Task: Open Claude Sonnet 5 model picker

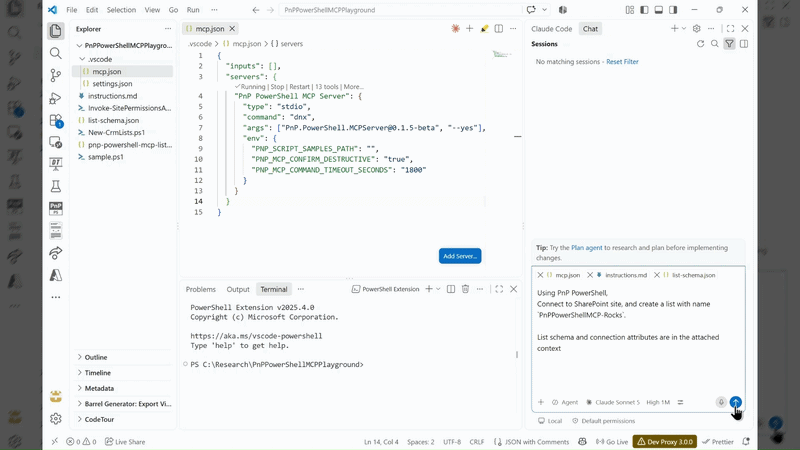Action: click(612, 402)
